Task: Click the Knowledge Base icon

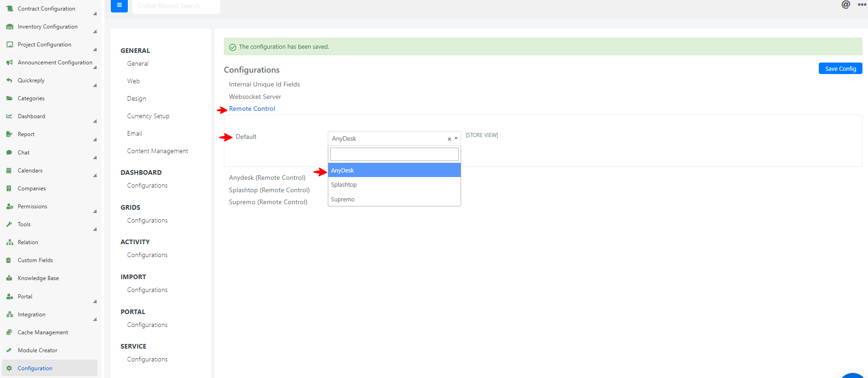Action: pos(9,278)
